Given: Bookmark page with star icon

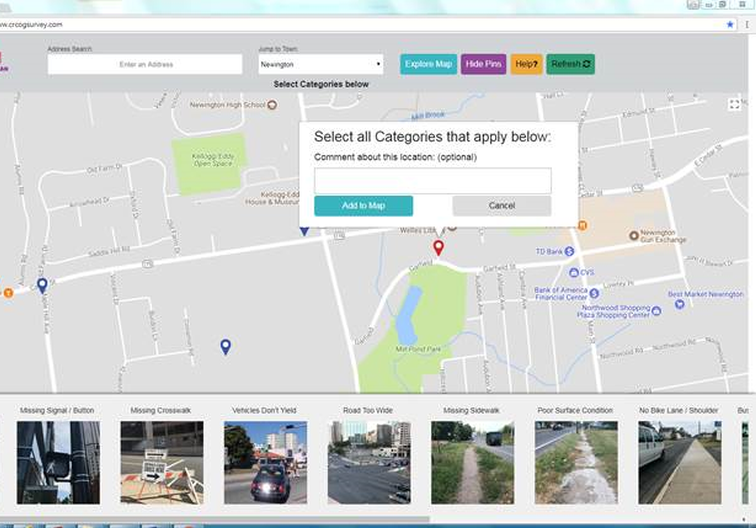Looking at the screenshot, I should point(730,24).
